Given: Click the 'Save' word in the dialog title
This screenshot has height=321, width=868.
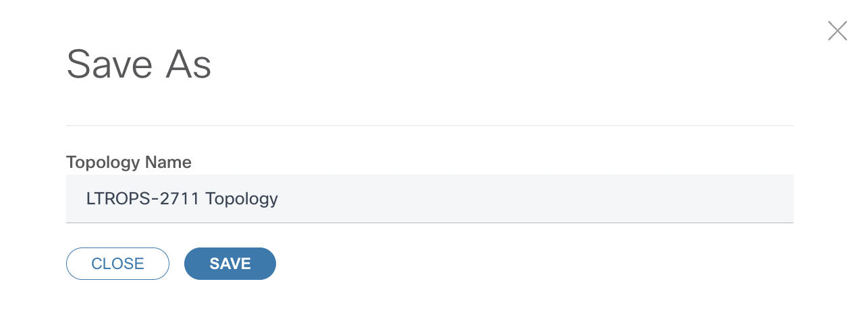Looking at the screenshot, I should tap(109, 65).
